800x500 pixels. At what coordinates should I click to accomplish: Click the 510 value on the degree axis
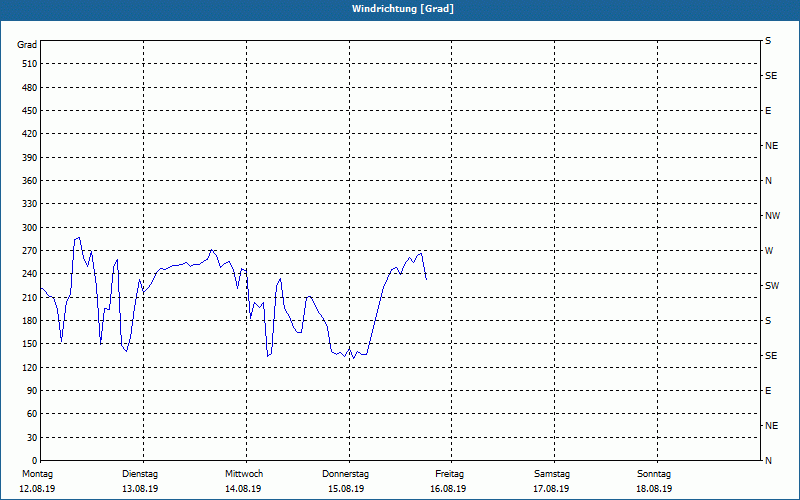click(29, 64)
